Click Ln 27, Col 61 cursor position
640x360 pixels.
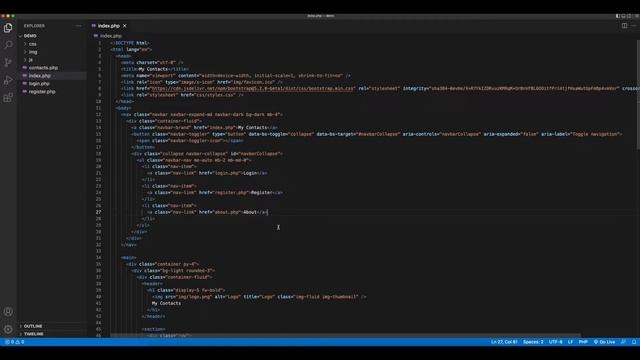pos(504,342)
